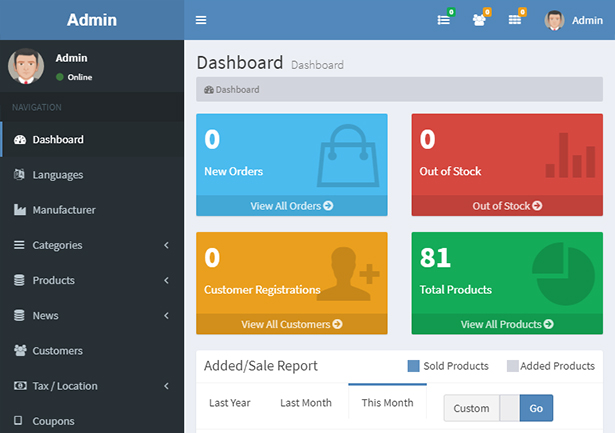Click the Custom date range field

(x=471, y=408)
